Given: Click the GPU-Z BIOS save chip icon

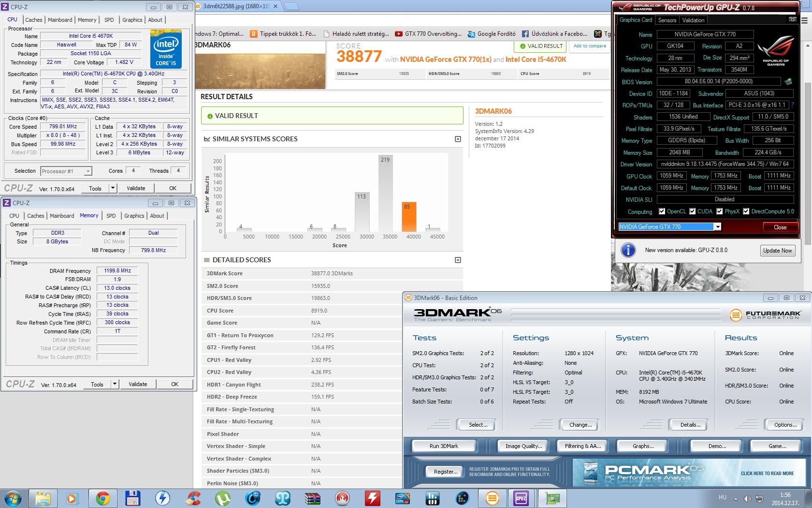Looking at the screenshot, I should coord(788,81).
